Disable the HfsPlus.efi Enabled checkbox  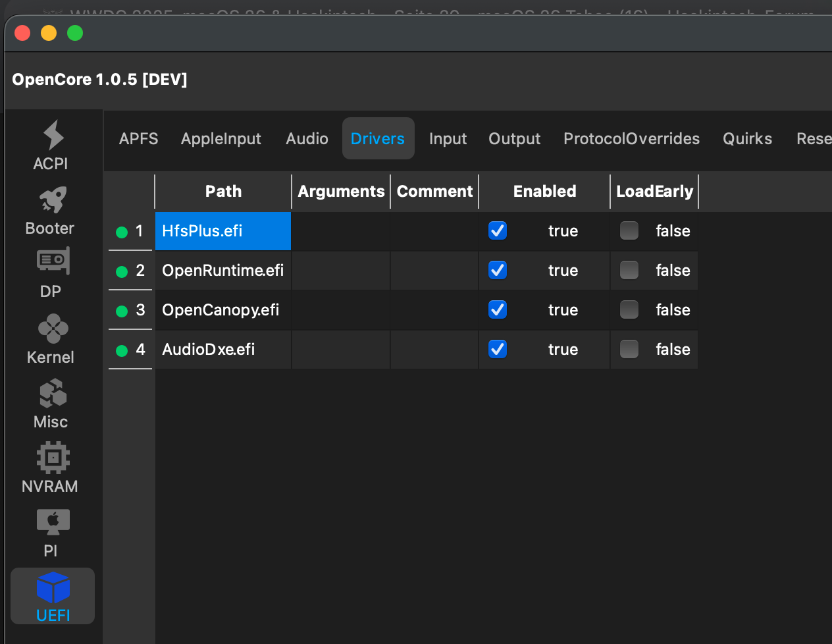tap(498, 230)
